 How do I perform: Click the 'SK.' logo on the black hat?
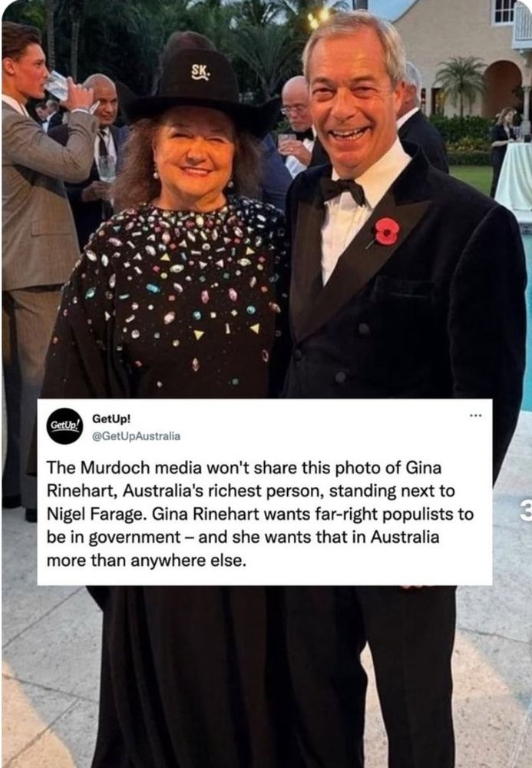pyautogui.click(x=200, y=72)
